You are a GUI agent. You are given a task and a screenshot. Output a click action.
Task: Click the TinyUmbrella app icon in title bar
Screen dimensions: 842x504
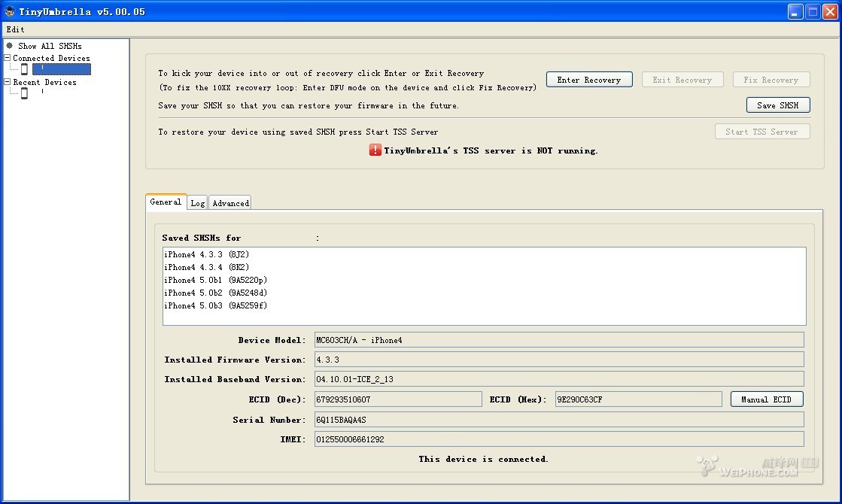(x=10, y=11)
